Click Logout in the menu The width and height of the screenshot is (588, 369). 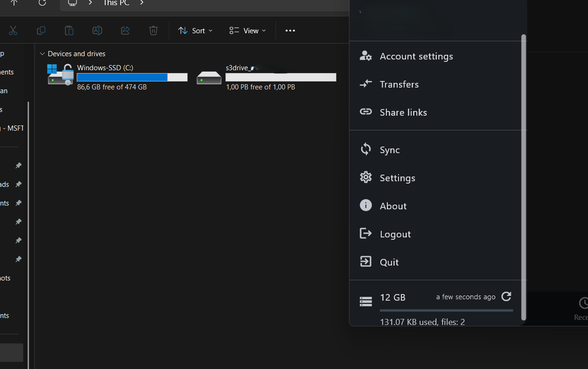click(x=395, y=234)
